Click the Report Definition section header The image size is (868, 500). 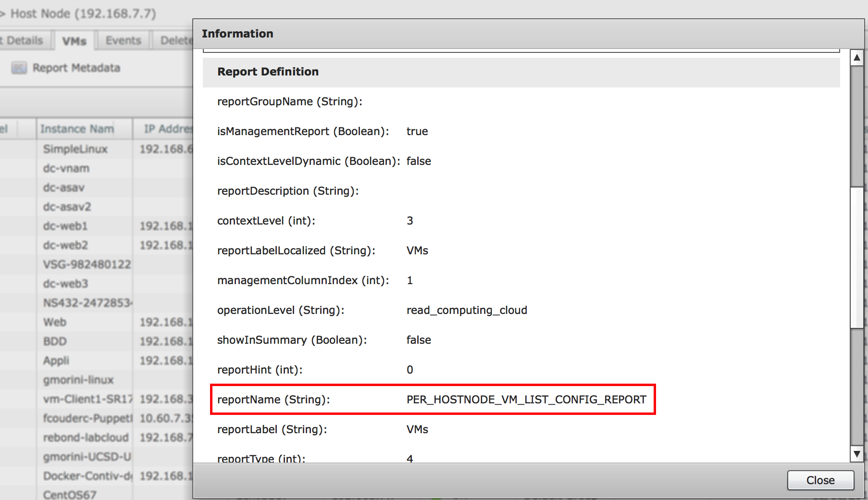521,72
